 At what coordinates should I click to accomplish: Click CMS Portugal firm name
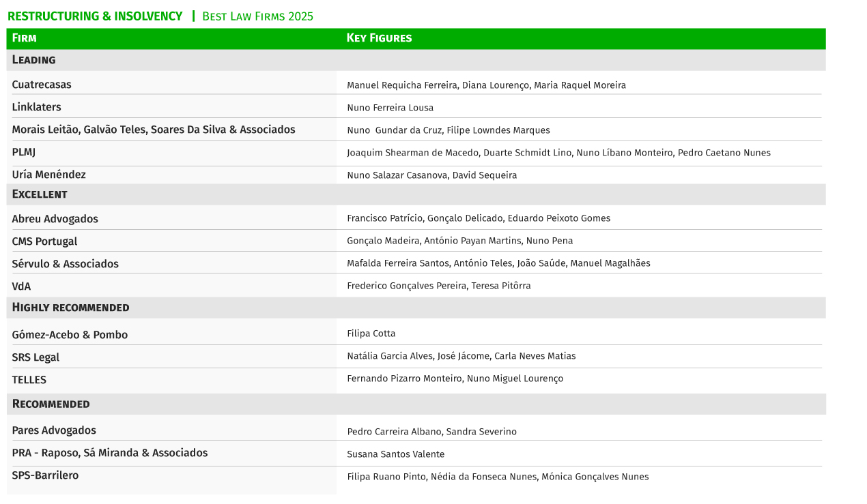click(x=44, y=241)
